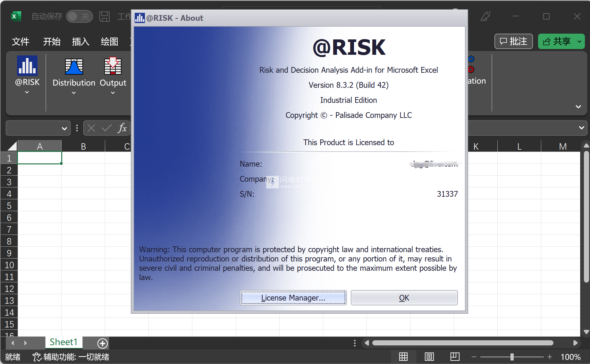Click the zoom out minus button
The width and height of the screenshot is (590, 364).
[x=474, y=357]
